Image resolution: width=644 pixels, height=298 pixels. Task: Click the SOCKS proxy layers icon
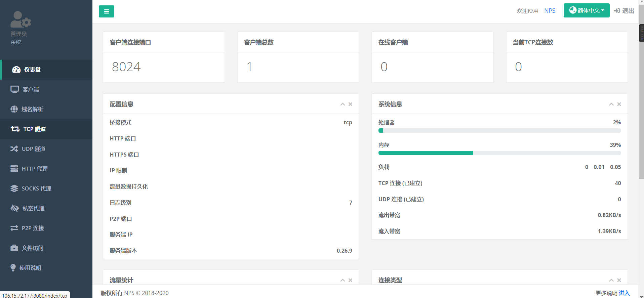tap(14, 188)
